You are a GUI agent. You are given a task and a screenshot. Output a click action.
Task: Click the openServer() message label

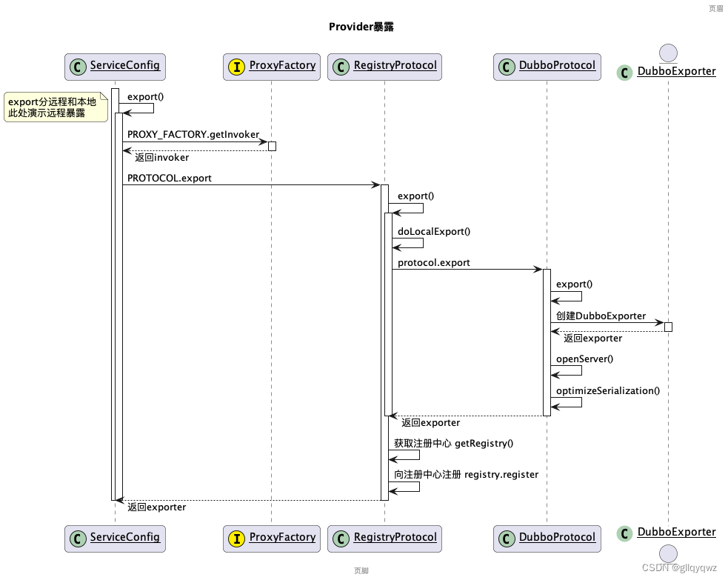click(x=584, y=359)
